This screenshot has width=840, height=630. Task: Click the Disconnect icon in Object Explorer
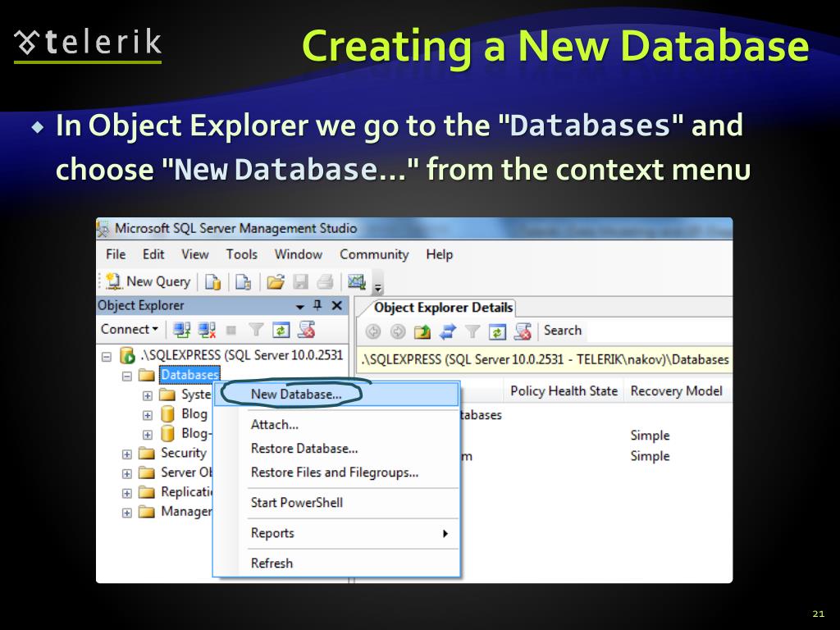[x=207, y=330]
